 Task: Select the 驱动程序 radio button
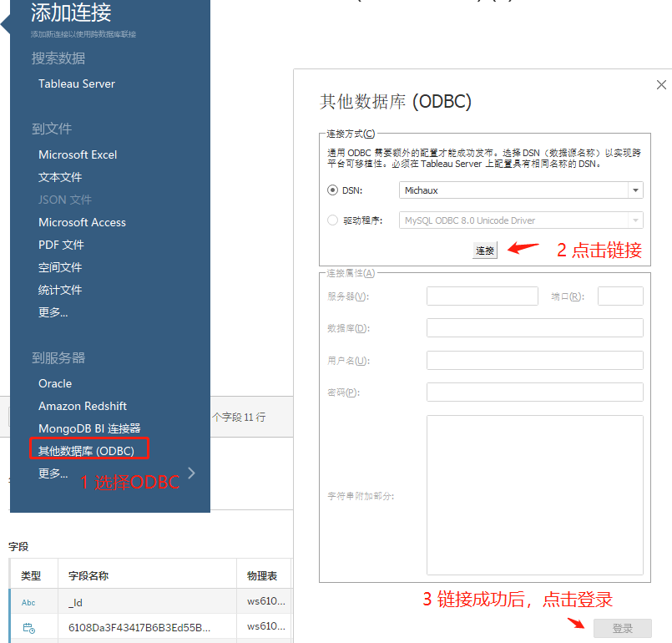point(332,220)
